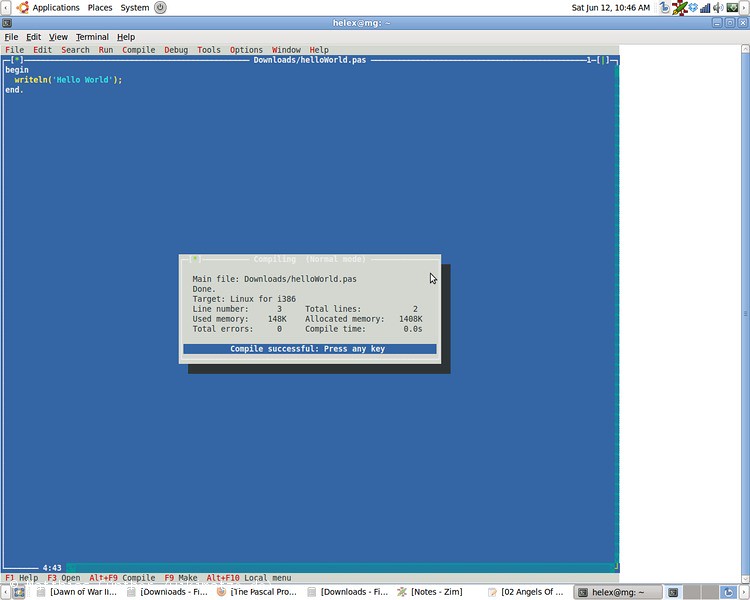Close the helloWorld.pas editor window via its corner marker
Screen dimensions: 750x600
[17, 60]
